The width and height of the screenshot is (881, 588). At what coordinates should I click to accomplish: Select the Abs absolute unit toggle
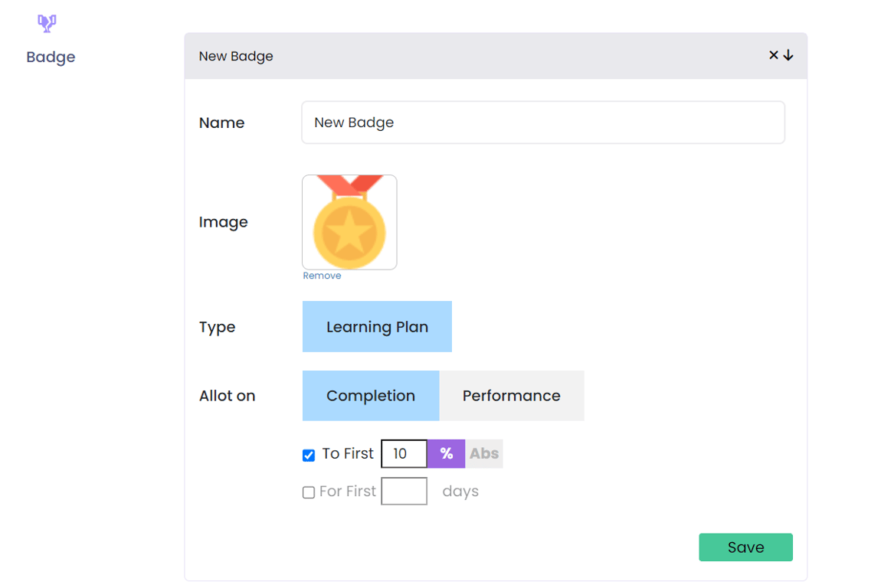tap(484, 454)
